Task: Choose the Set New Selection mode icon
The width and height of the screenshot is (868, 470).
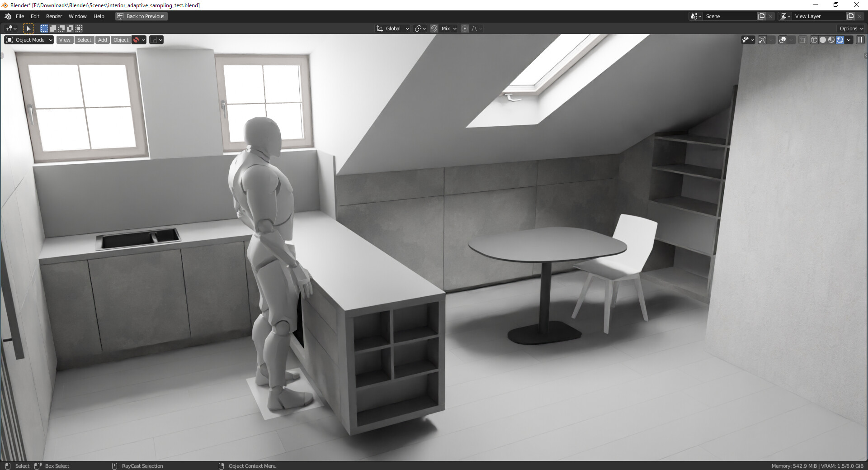Action: (44, 28)
